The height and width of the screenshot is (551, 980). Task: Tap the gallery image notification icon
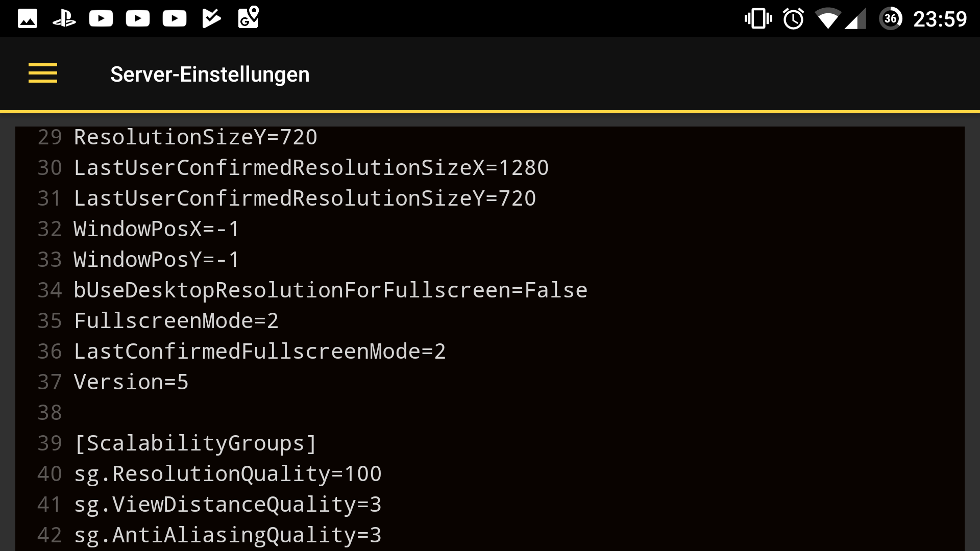click(28, 19)
